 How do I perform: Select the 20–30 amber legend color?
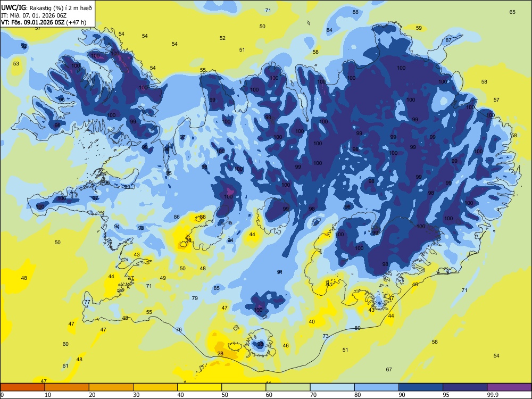[x=111, y=387]
